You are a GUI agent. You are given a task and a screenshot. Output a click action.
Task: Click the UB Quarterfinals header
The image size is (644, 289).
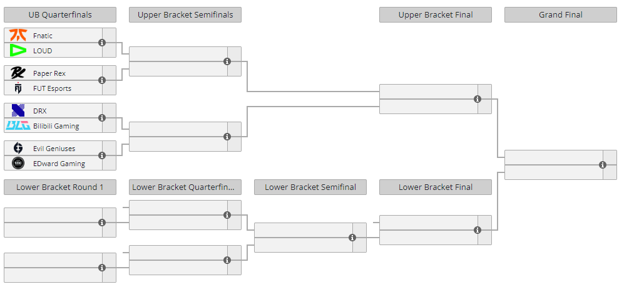point(60,15)
